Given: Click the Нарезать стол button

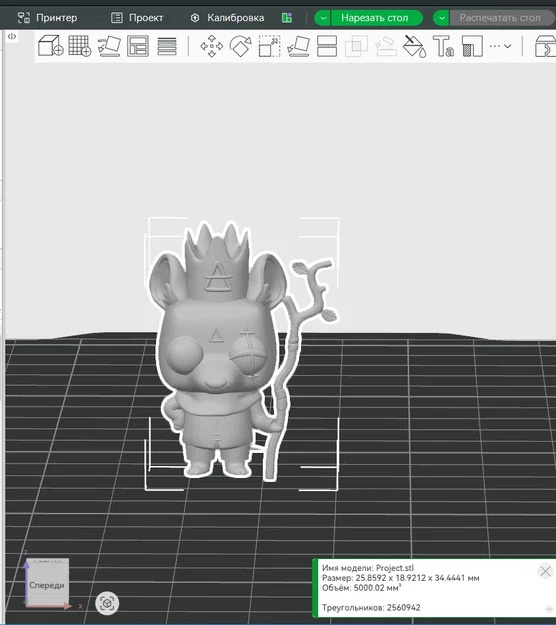Looking at the screenshot, I should tap(376, 18).
